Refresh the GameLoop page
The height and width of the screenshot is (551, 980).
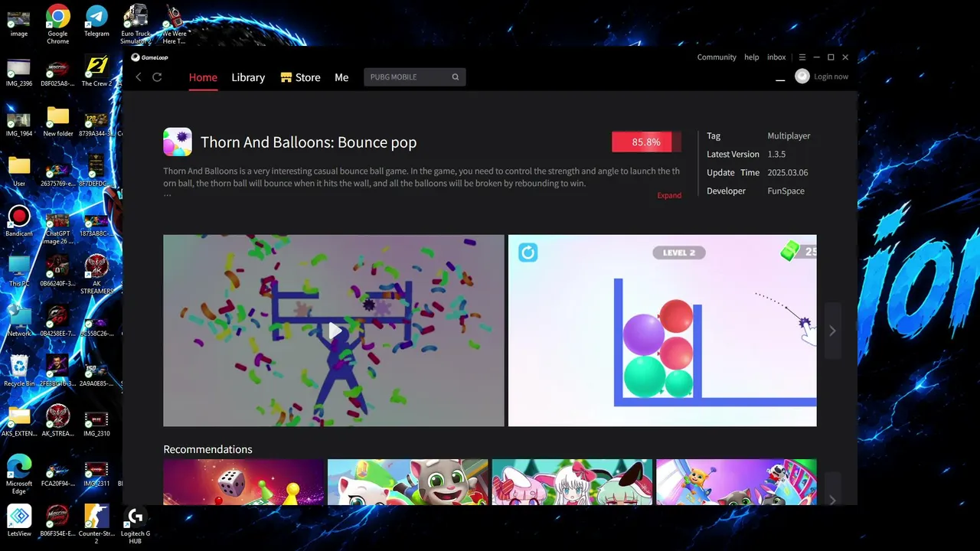pyautogui.click(x=157, y=77)
